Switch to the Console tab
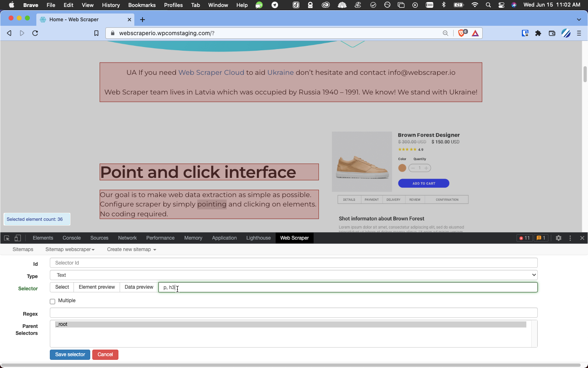The height and width of the screenshot is (368, 588). coord(71,238)
